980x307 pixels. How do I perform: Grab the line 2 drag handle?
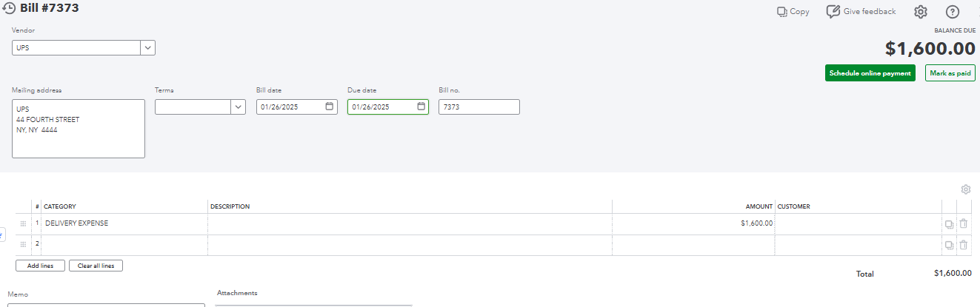[x=23, y=245]
